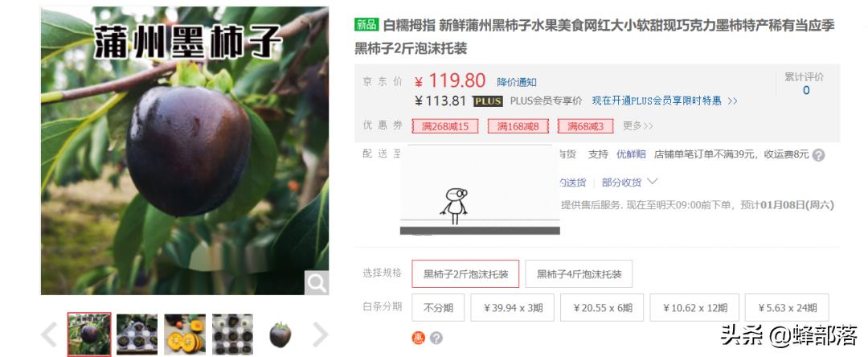Click the PLUS member badge
Viewport: 868px width, 357px height.
click(x=488, y=101)
